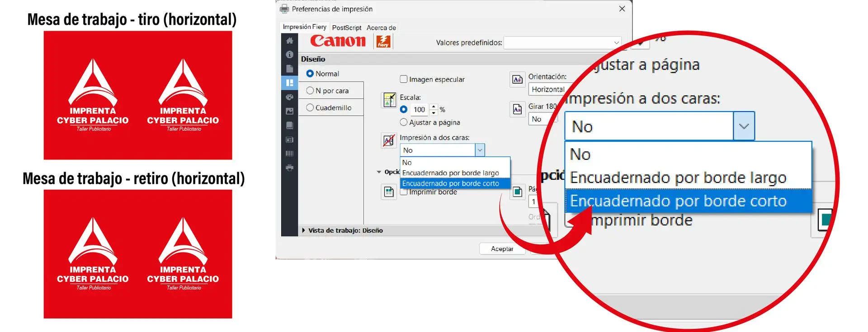Open the Media document icon in sidebar
Image resolution: width=868 pixels, height=332 pixels.
(290, 69)
